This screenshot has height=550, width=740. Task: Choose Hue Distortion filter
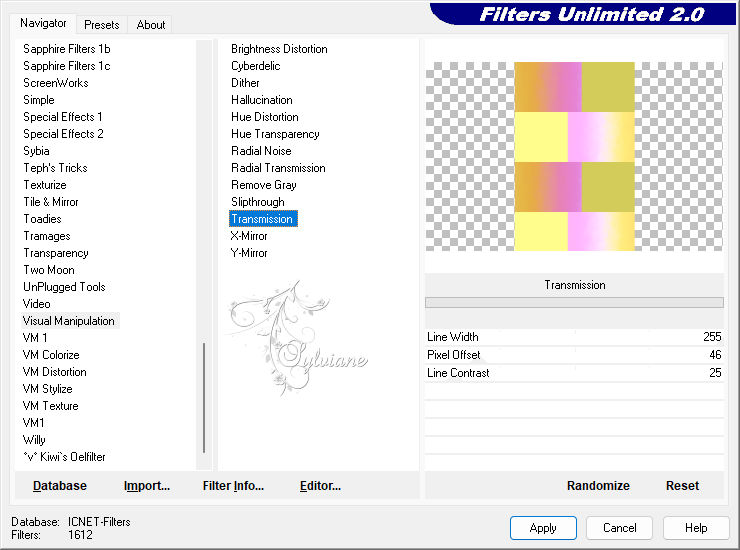(x=264, y=117)
